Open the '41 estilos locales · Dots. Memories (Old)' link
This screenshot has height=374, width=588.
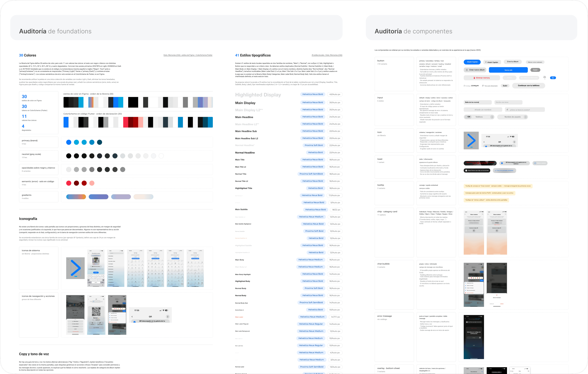(x=327, y=55)
